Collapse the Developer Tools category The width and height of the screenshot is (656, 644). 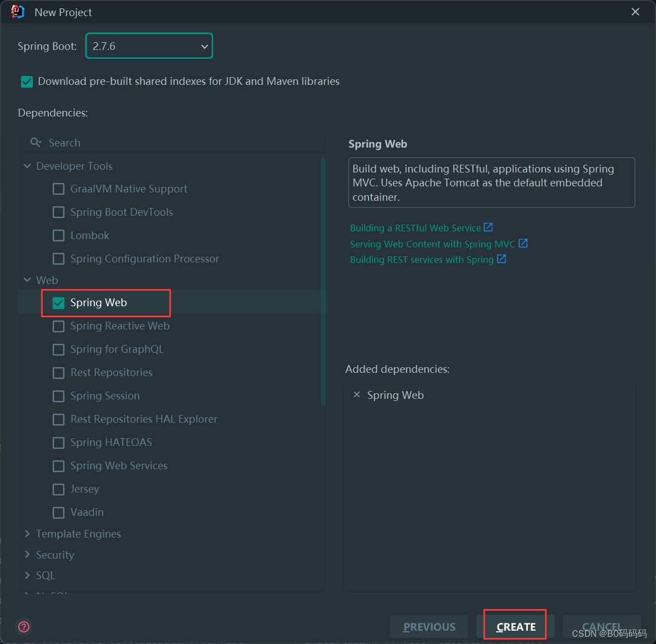point(27,166)
